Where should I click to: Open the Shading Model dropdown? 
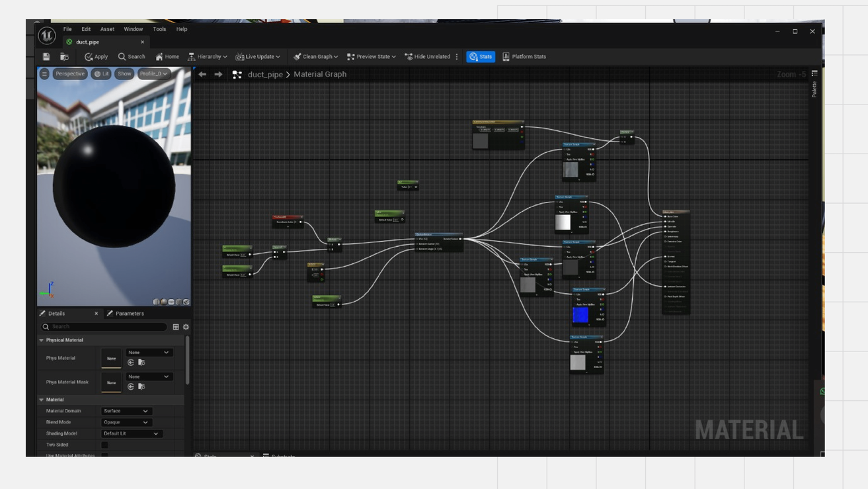131,433
